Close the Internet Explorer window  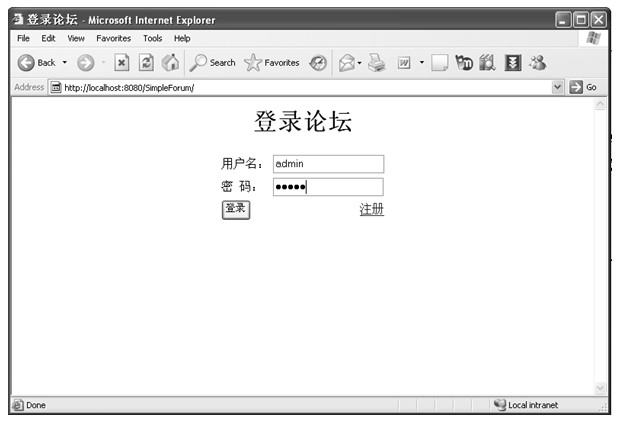(x=599, y=19)
